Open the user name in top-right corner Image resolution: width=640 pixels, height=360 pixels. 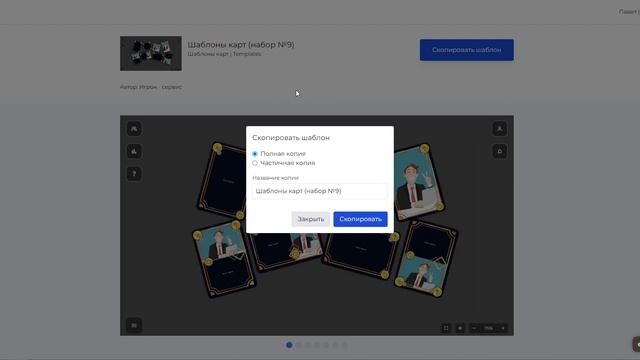pos(629,12)
